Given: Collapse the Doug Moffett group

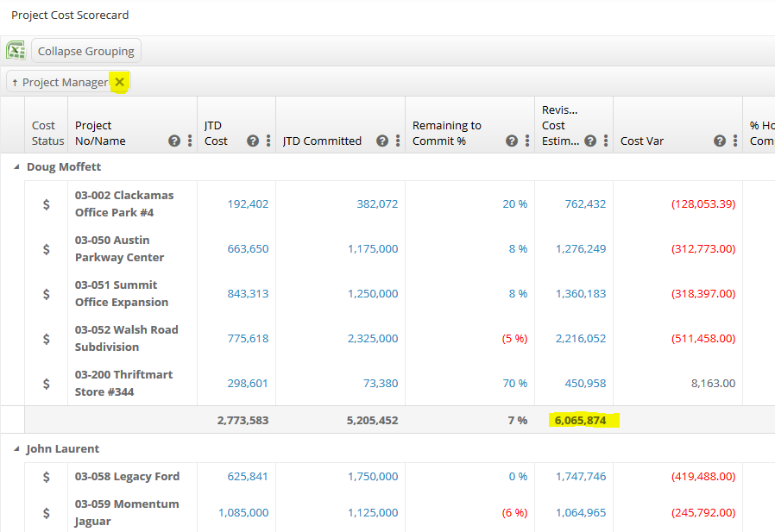Looking at the screenshot, I should [x=16, y=167].
